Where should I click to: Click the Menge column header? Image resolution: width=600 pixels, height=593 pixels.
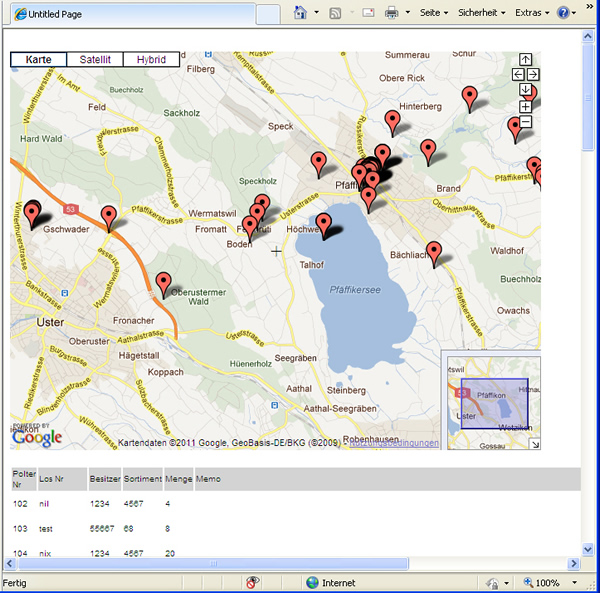tap(179, 479)
